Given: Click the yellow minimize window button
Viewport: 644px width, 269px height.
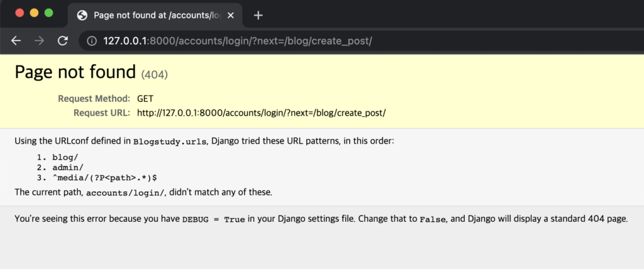Looking at the screenshot, I should click(x=34, y=13).
